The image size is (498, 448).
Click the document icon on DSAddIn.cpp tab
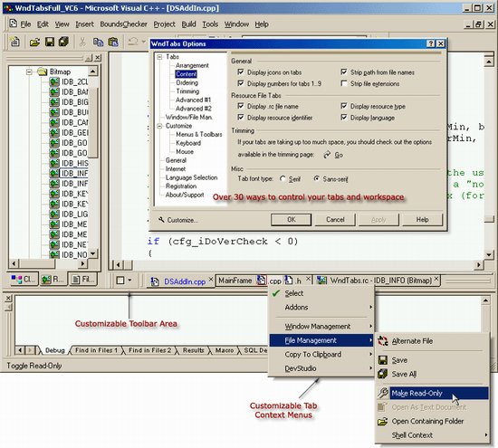click(x=155, y=281)
